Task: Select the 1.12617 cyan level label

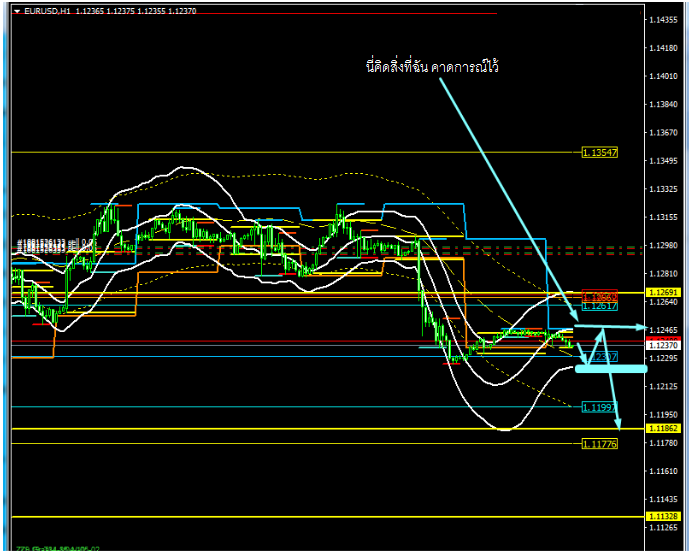Action: pos(599,306)
